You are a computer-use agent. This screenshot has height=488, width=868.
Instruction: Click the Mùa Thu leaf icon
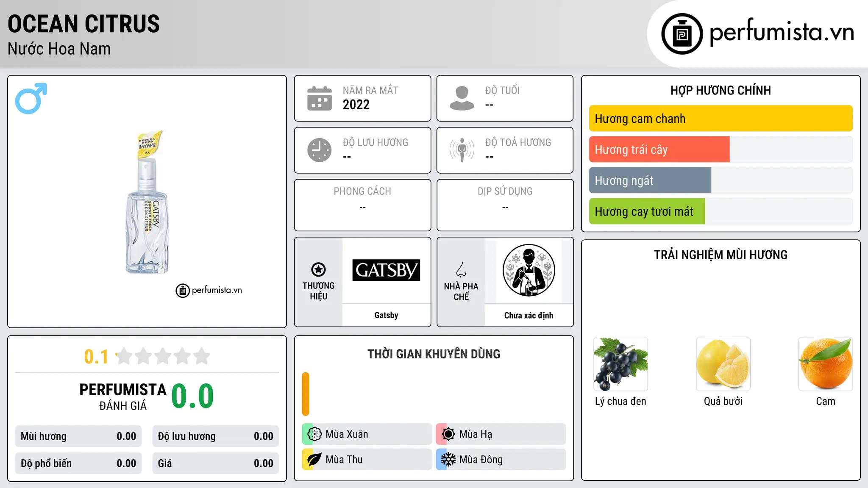pos(314,460)
